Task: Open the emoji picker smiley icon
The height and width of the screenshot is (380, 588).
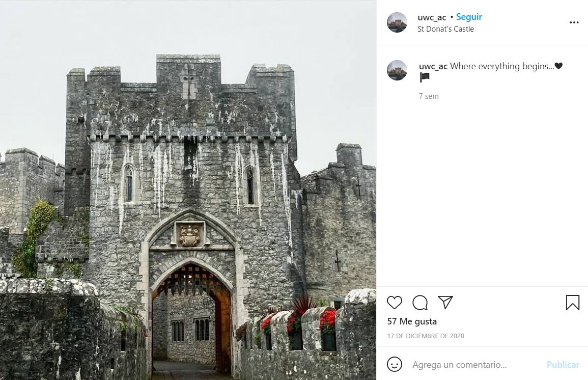Action: click(x=395, y=364)
